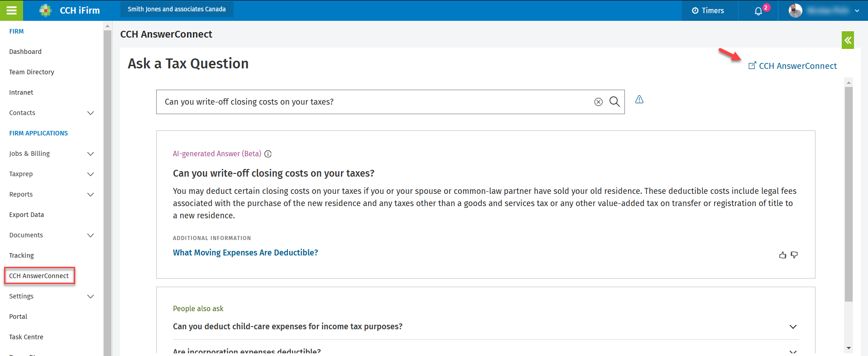This screenshot has width=868, height=356.
Task: Expand the Documents menu chevron
Action: pyautogui.click(x=91, y=235)
